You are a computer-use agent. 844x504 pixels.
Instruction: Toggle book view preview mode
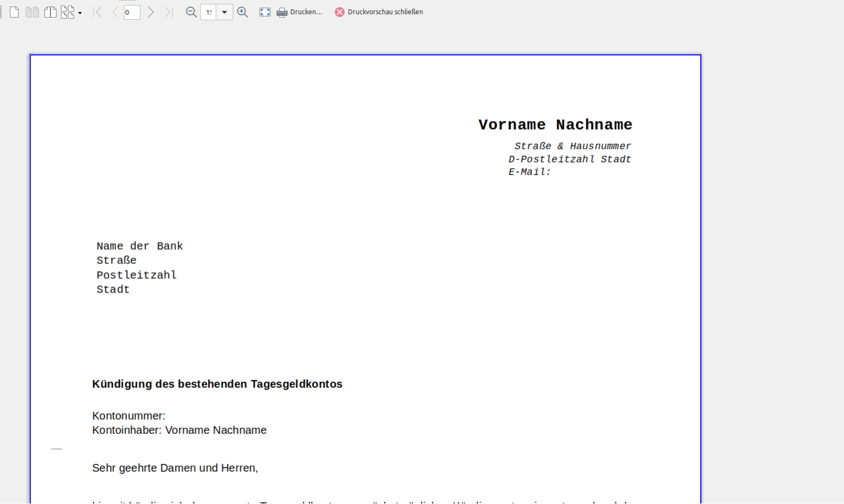point(50,12)
